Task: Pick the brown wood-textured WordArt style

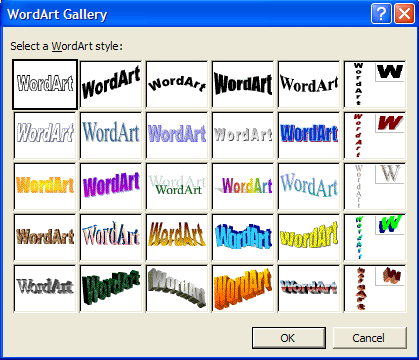Action: (x=45, y=237)
